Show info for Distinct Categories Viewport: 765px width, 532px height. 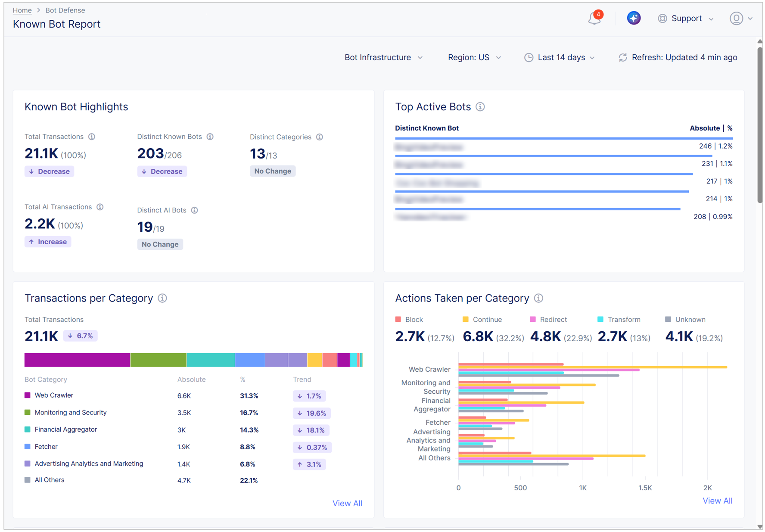319,137
